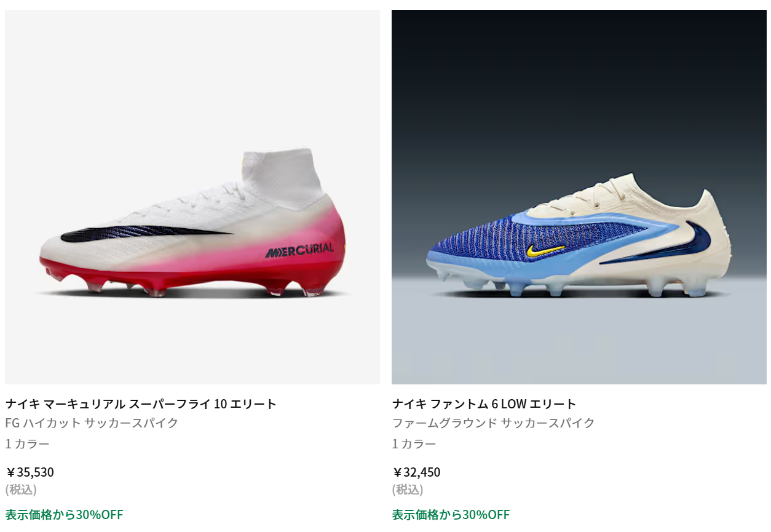
Task: Click the black swoosh on the white Mercurial boot
Action: [x=146, y=234]
